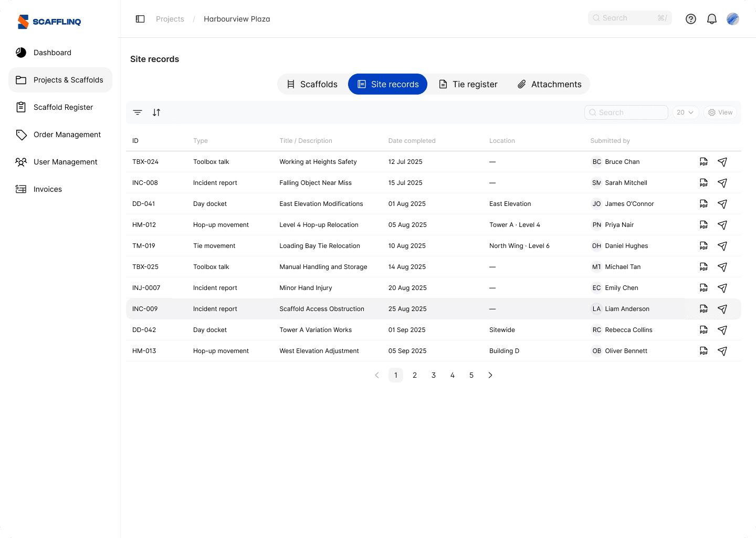
Task: Download PDF for TBX-024 record
Action: (703, 162)
